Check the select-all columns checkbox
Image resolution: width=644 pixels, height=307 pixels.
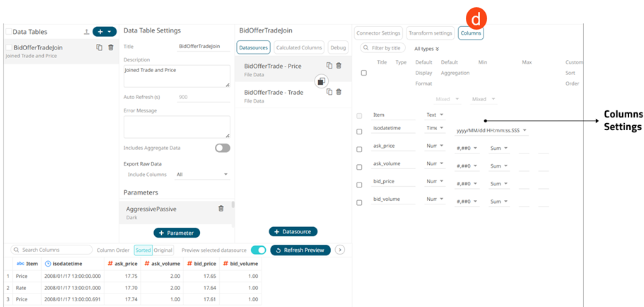[363, 73]
